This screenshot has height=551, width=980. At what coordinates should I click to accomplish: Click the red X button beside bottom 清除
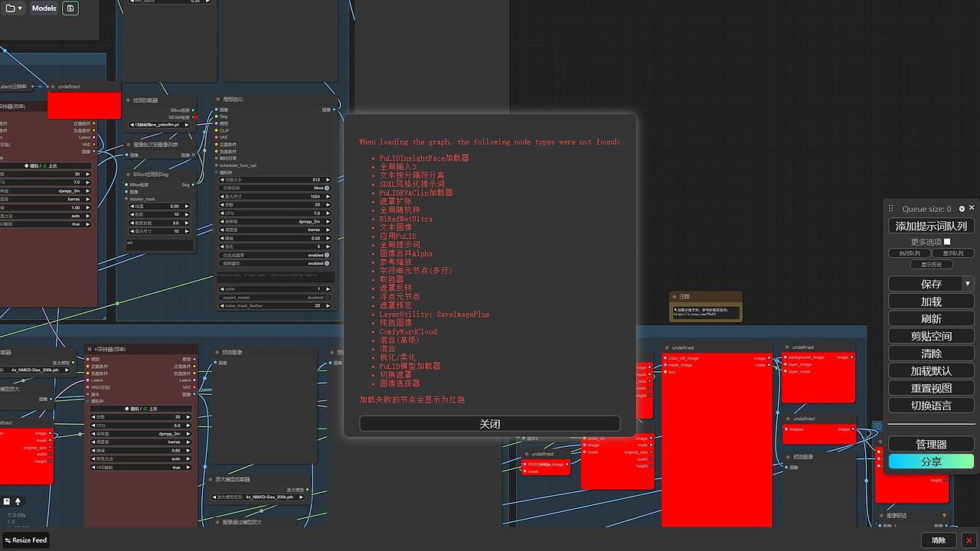pos(969,540)
